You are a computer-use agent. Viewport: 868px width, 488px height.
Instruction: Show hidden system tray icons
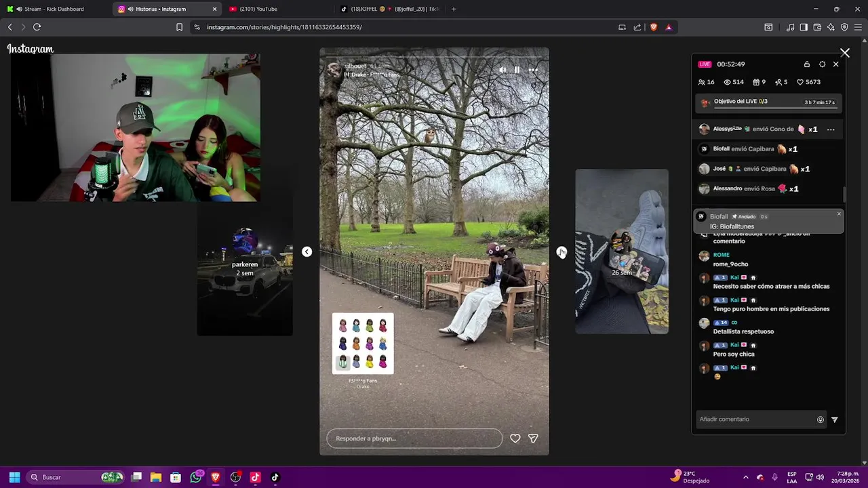[746, 477]
